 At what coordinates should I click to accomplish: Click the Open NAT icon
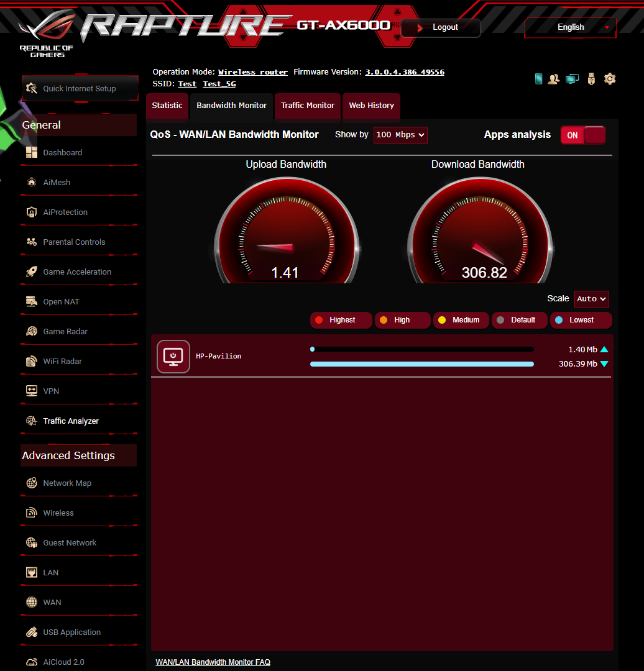[31, 302]
